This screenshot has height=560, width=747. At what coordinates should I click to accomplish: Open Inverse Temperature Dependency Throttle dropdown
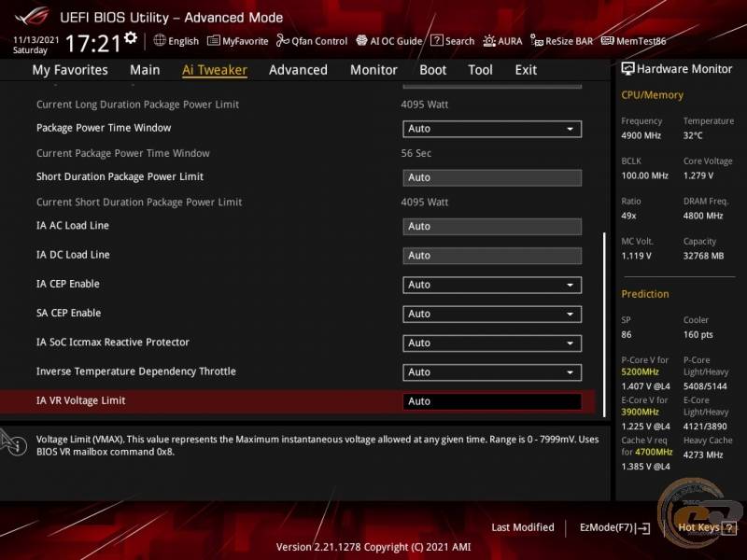tap(492, 371)
